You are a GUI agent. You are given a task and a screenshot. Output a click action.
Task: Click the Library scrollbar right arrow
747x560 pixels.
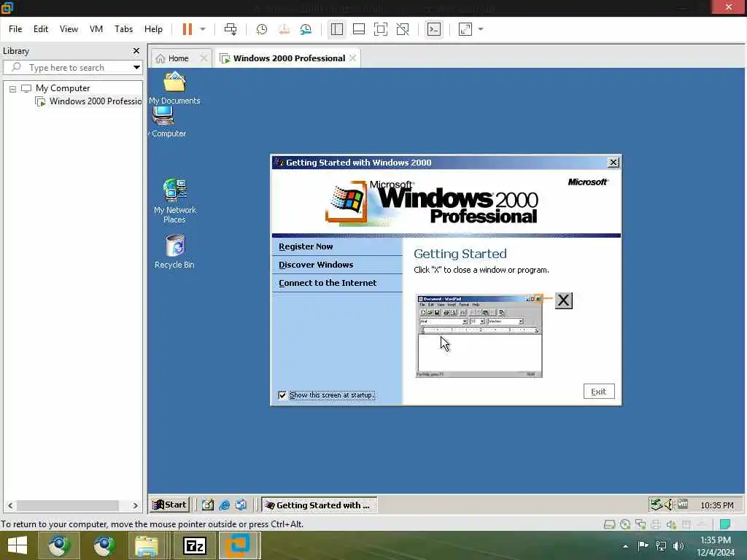135,505
